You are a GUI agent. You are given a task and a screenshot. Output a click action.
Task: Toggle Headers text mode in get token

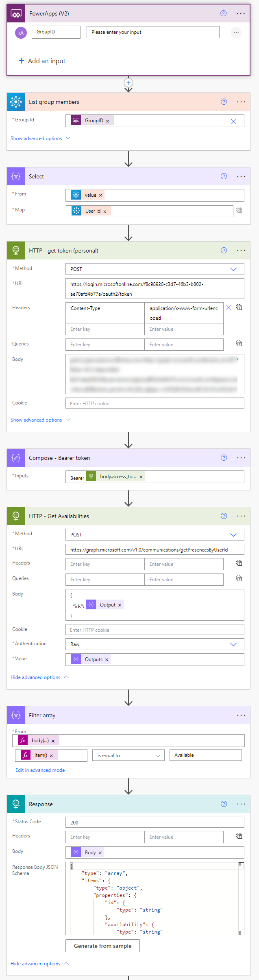[x=239, y=308]
